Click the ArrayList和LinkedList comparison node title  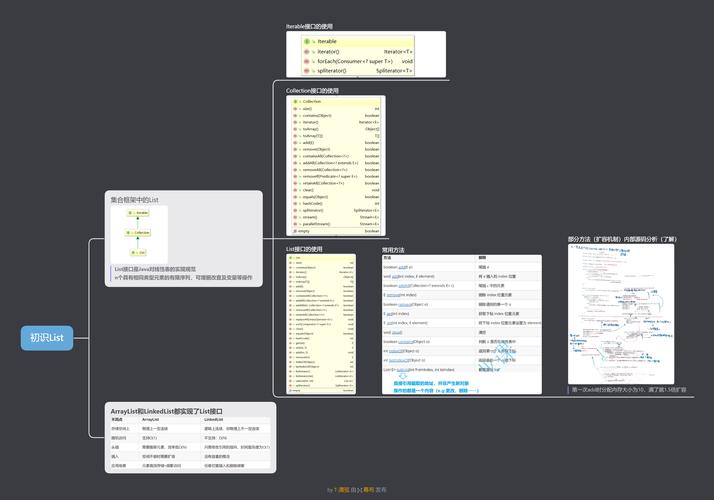click(x=163, y=411)
